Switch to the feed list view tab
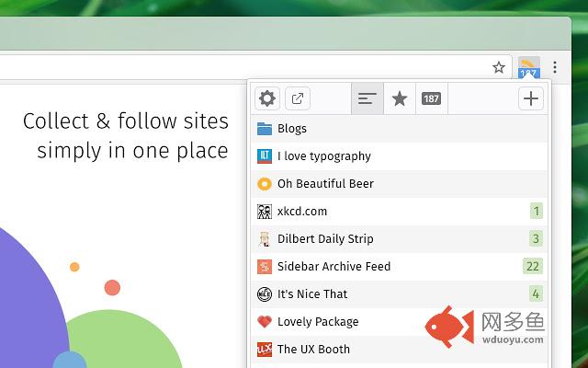The height and width of the screenshot is (368, 588). (367, 98)
